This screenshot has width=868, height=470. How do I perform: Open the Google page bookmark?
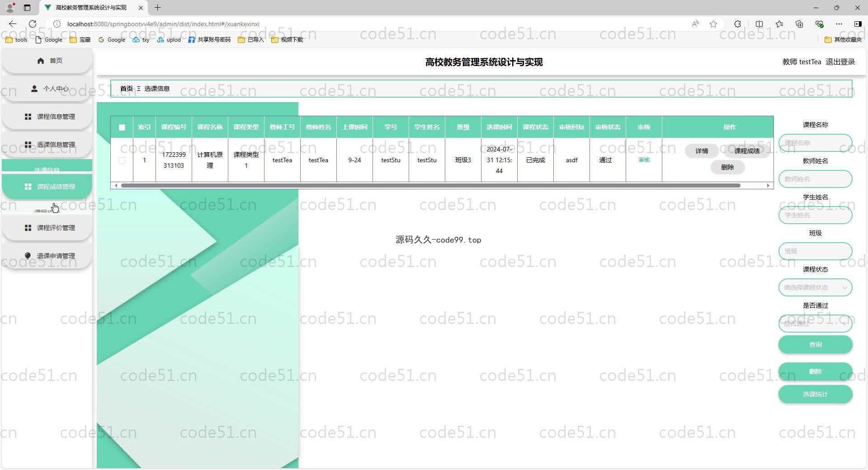click(49, 40)
